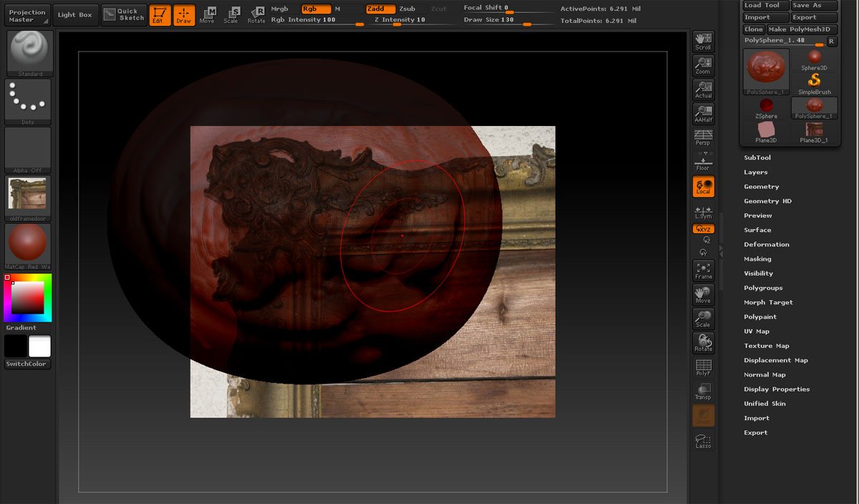Select the SimpleBrush tool
The image size is (859, 504).
point(814,83)
